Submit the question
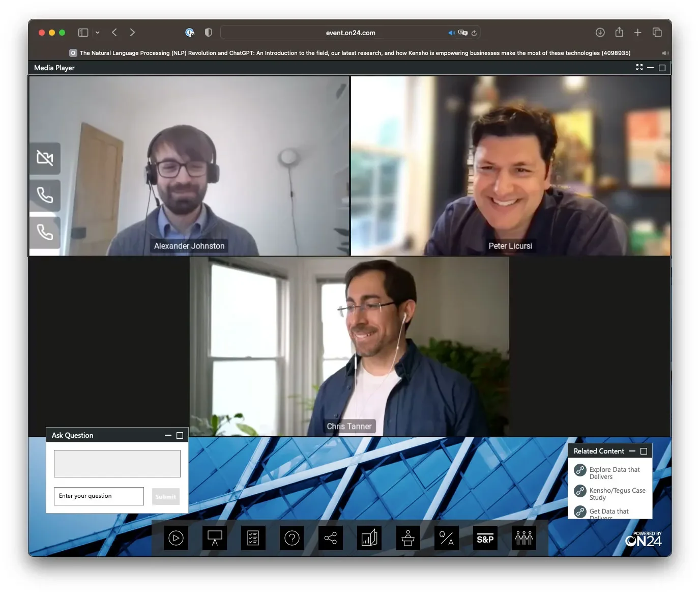Viewport: 700px width, 594px height. point(166,496)
